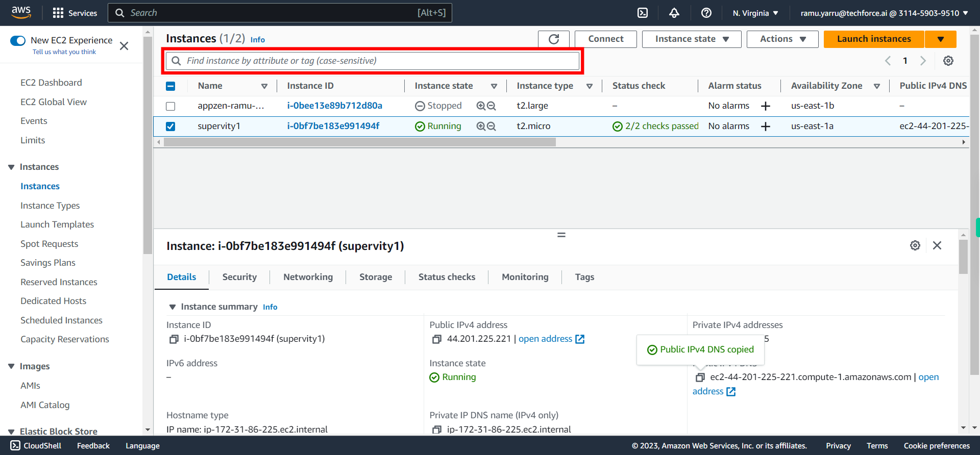
Task: Open instance i-0bf7be183e991494f link
Action: coord(333,126)
